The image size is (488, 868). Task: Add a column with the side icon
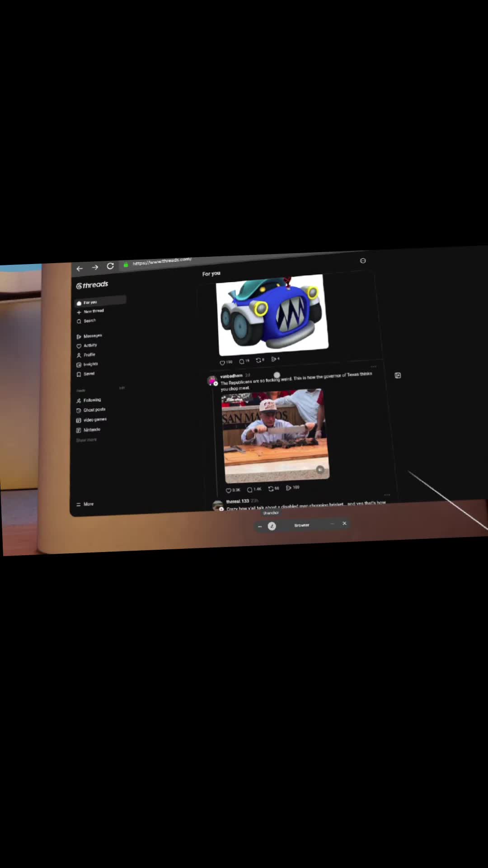click(398, 375)
